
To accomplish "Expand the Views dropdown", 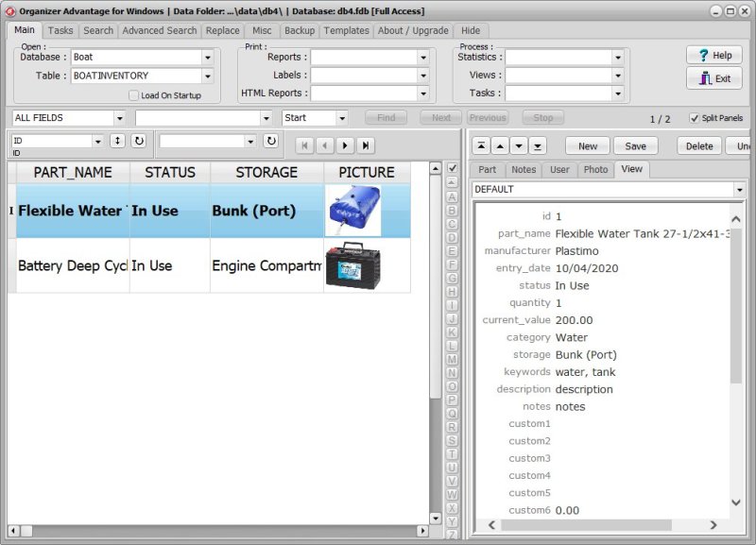I will [618, 76].
